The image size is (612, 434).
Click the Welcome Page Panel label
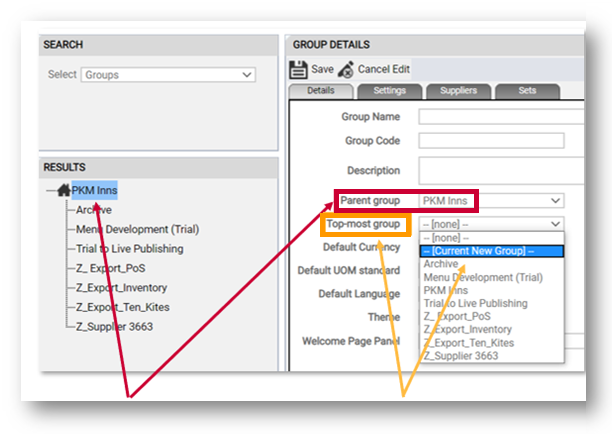(x=351, y=341)
